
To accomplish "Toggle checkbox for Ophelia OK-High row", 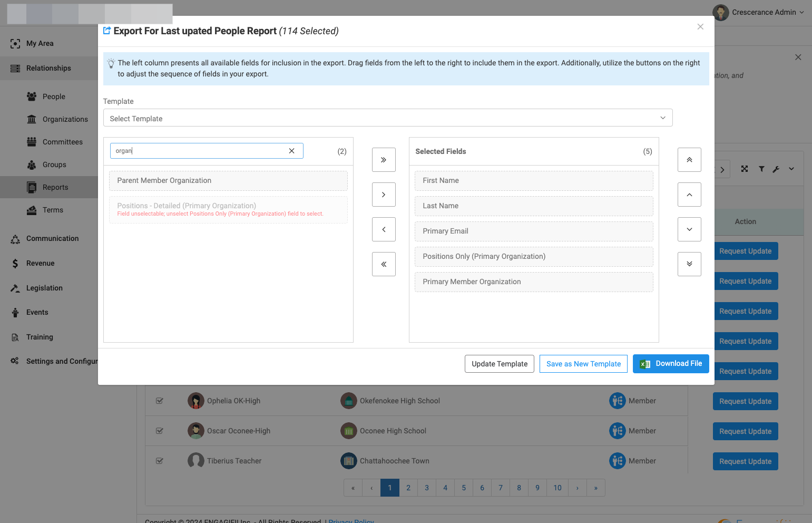I will (160, 401).
